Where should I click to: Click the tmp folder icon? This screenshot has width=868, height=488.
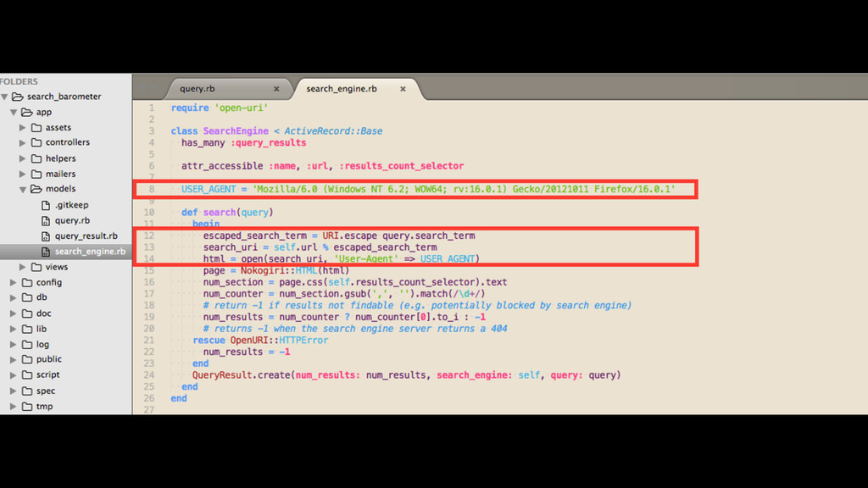pyautogui.click(x=27, y=407)
